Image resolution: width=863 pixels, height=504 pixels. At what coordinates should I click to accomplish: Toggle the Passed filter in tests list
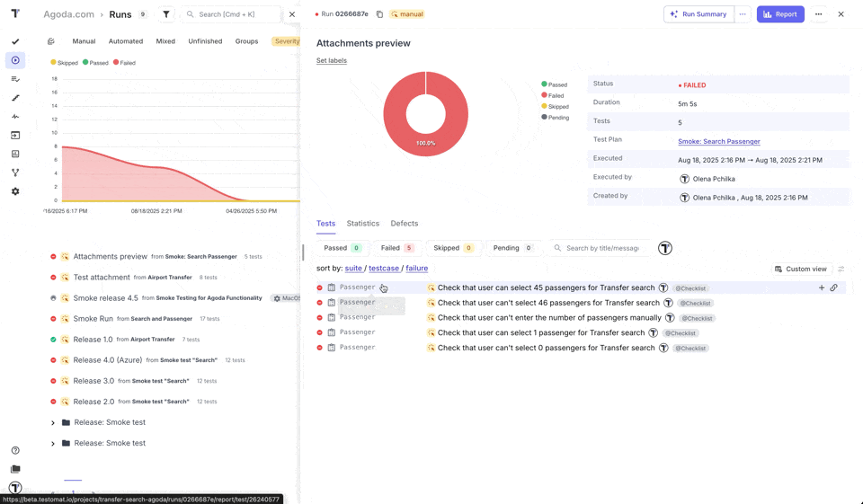click(342, 248)
